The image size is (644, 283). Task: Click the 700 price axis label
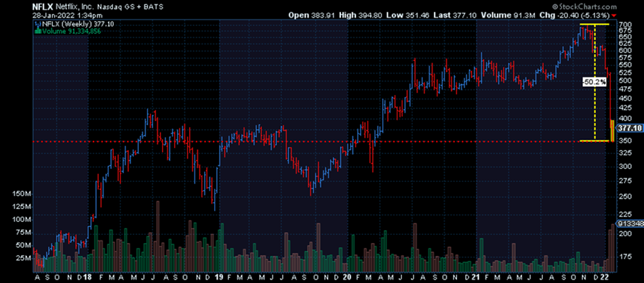tap(624, 24)
